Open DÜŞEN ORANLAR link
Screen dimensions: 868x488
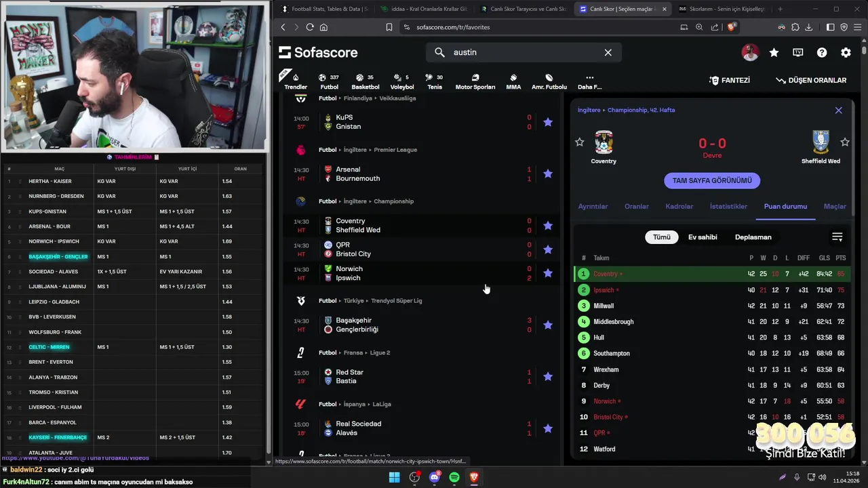812,80
